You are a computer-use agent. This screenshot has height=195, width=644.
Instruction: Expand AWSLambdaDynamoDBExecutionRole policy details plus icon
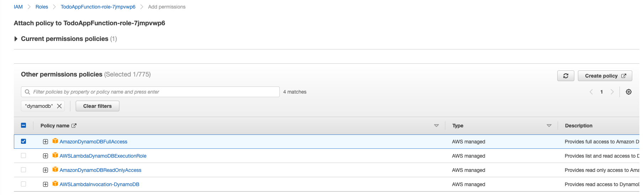(x=45, y=156)
